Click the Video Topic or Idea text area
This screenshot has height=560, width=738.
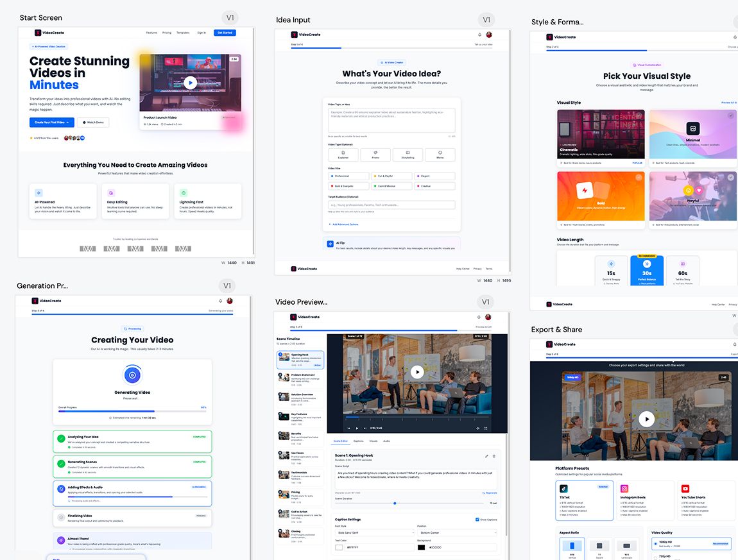(x=391, y=120)
